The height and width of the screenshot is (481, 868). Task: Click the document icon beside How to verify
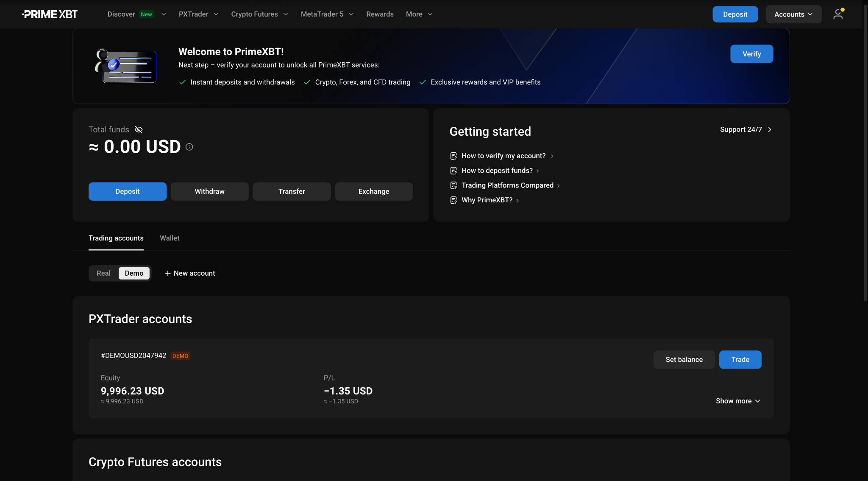453,156
